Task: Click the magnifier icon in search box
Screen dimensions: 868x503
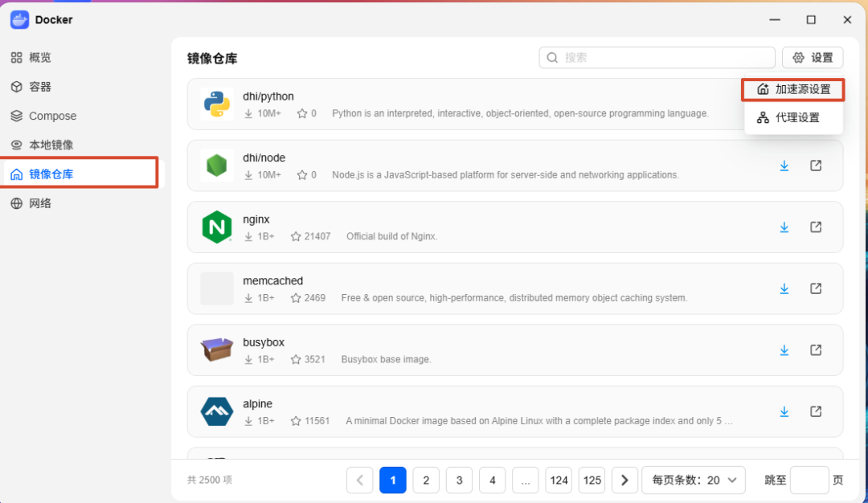Action: (552, 58)
